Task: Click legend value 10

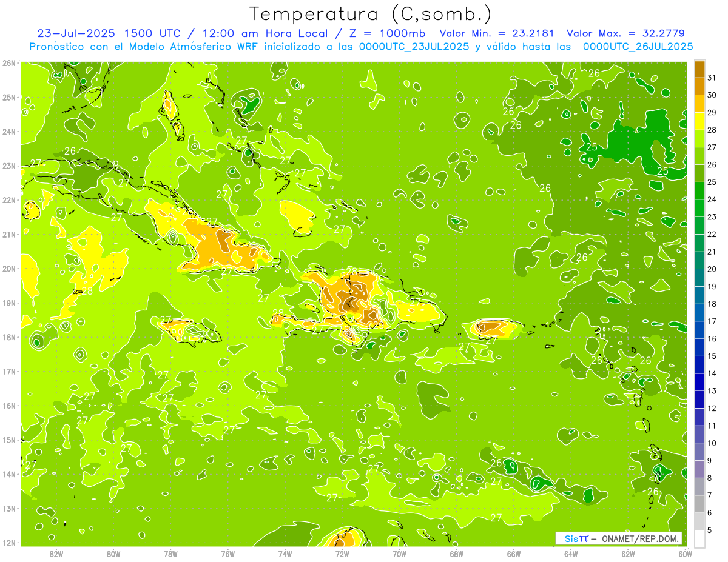Action: 712,443
